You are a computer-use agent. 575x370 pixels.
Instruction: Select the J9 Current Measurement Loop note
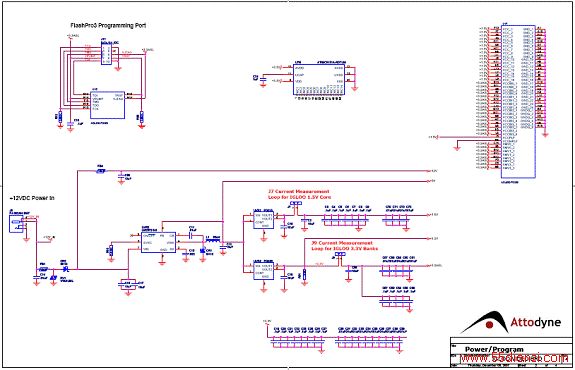pos(342,245)
